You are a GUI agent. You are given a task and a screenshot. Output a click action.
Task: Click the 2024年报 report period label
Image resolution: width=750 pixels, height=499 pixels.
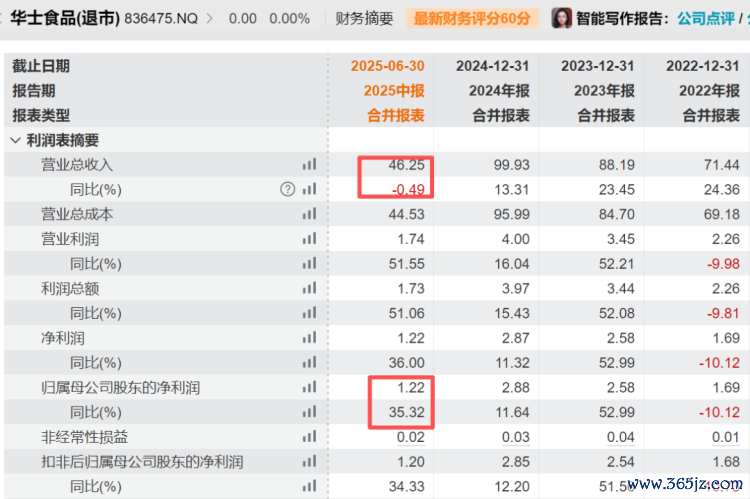click(x=499, y=91)
